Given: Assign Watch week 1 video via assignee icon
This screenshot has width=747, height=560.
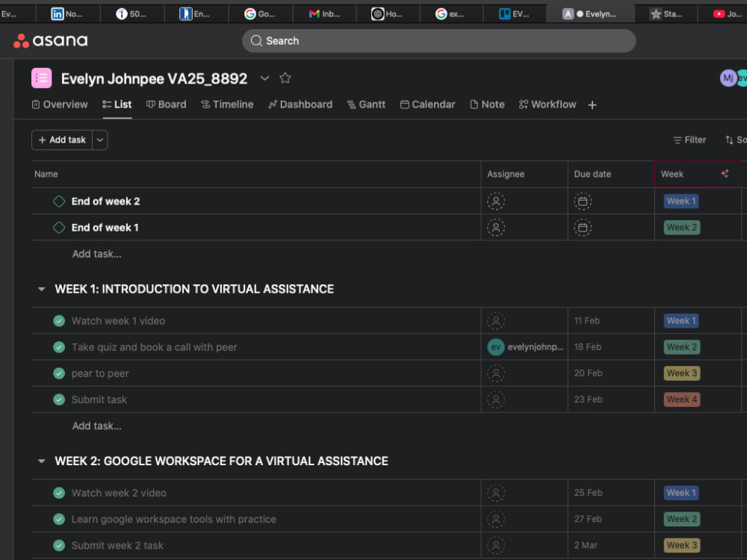Looking at the screenshot, I should [496, 321].
